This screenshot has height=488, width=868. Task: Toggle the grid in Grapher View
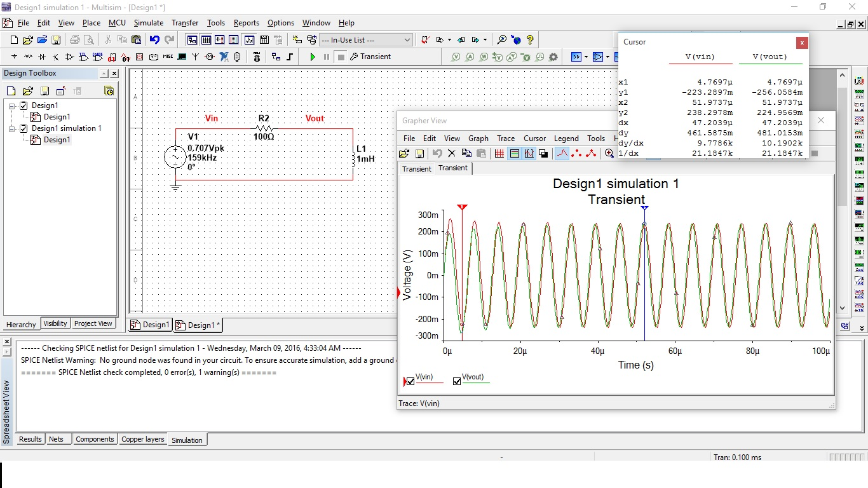pyautogui.click(x=499, y=154)
